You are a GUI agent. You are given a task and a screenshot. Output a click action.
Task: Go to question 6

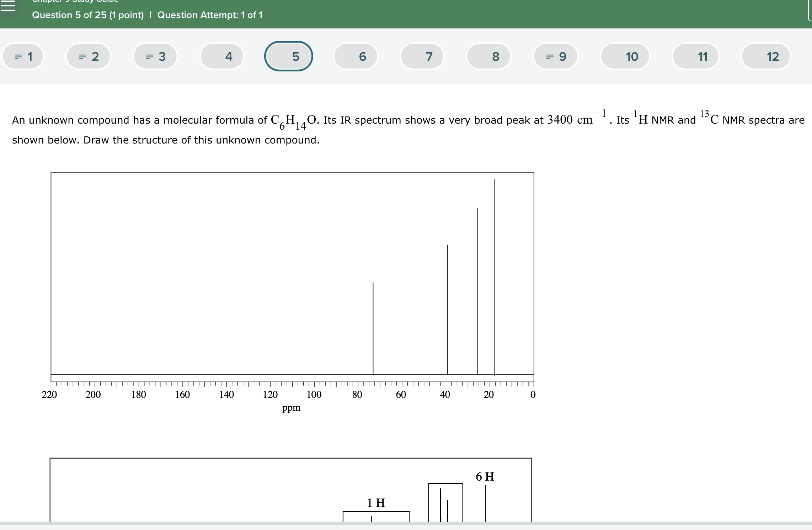pyautogui.click(x=356, y=56)
